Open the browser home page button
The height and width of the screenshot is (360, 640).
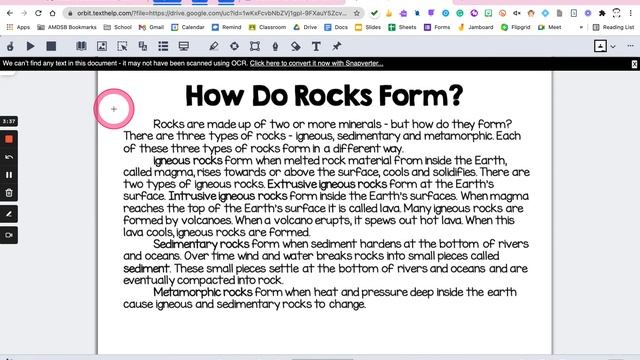point(53,13)
